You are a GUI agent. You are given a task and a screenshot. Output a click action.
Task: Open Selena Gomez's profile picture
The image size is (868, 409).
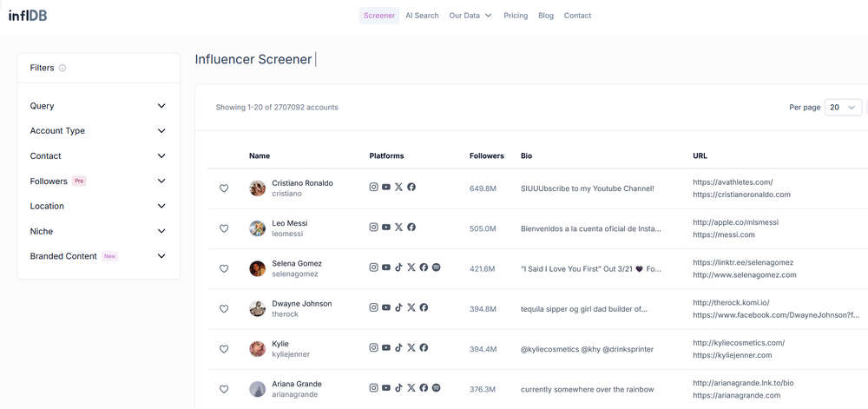click(258, 268)
